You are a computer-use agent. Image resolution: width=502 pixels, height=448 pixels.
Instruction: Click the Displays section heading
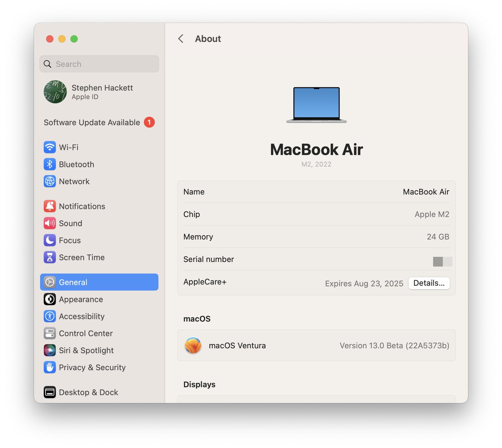point(199,385)
